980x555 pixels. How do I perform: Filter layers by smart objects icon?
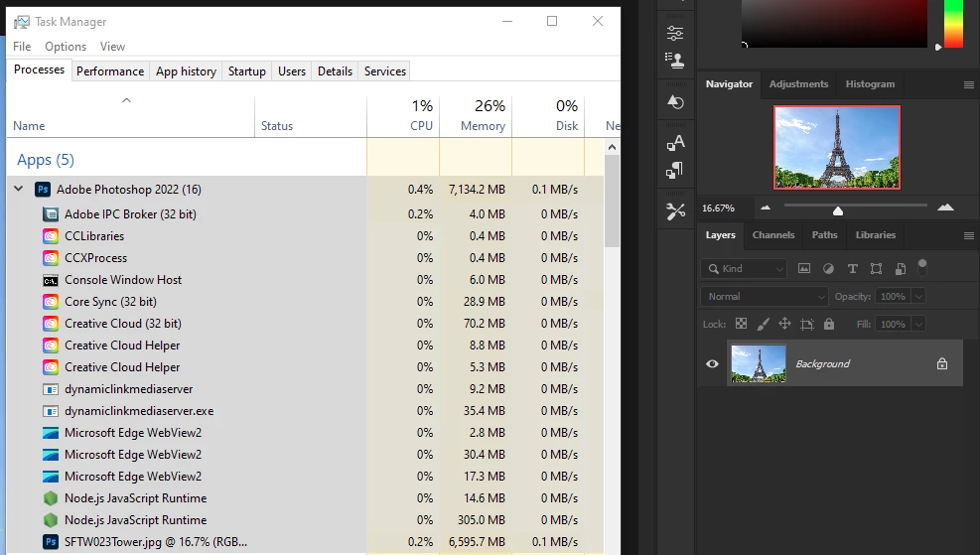(x=901, y=269)
